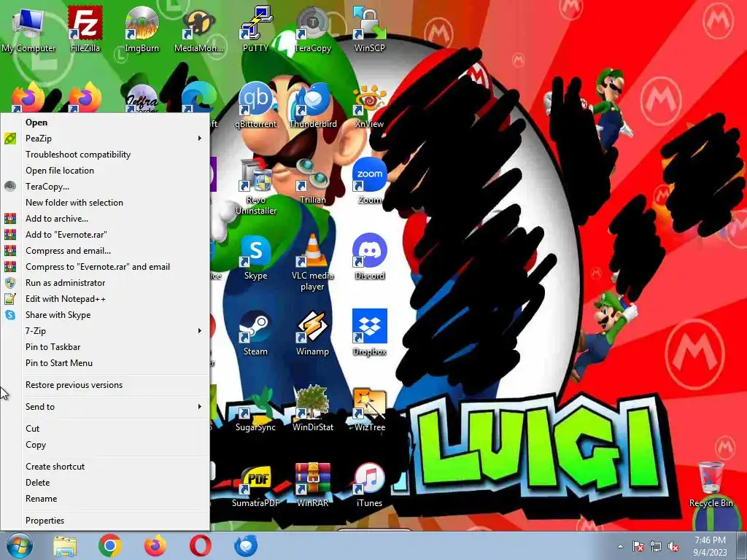Expand the PeaZip submenu
The width and height of the screenshot is (747, 560).
[105, 139]
